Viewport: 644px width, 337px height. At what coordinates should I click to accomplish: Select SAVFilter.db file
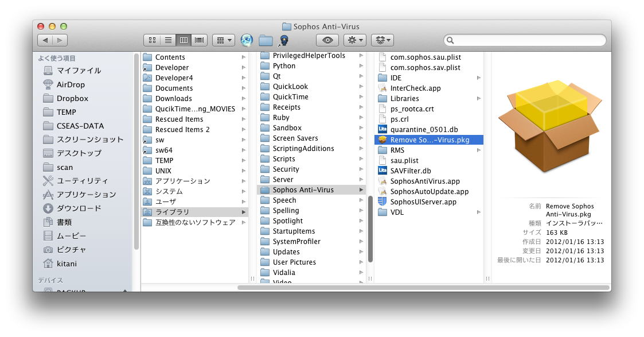point(429,171)
